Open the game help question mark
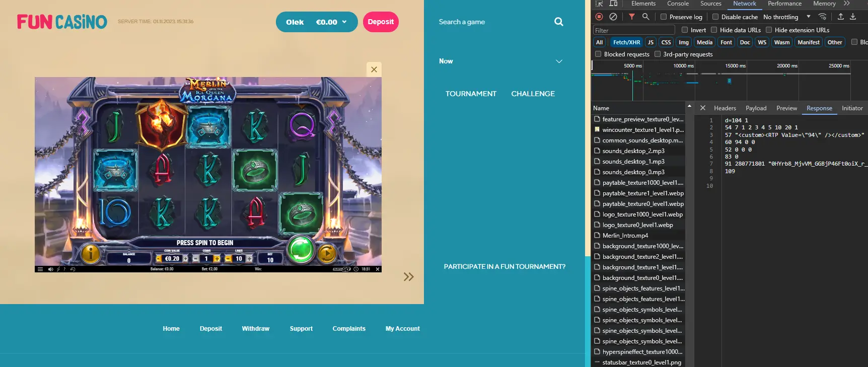 click(64, 269)
